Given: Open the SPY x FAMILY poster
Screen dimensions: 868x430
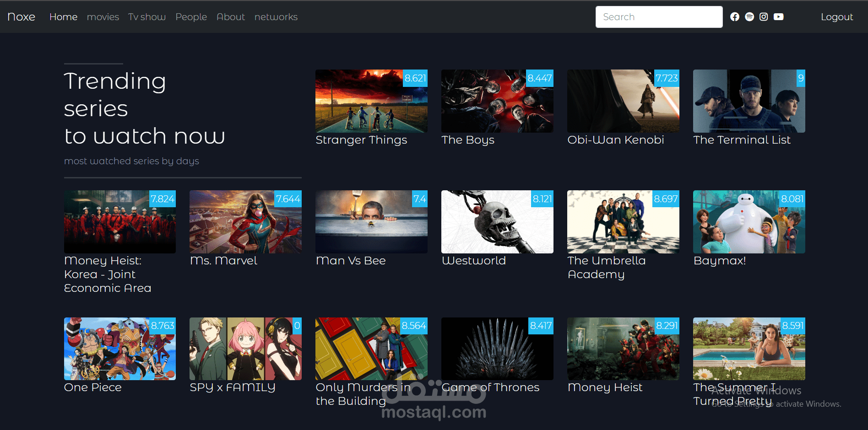Looking at the screenshot, I should point(245,349).
